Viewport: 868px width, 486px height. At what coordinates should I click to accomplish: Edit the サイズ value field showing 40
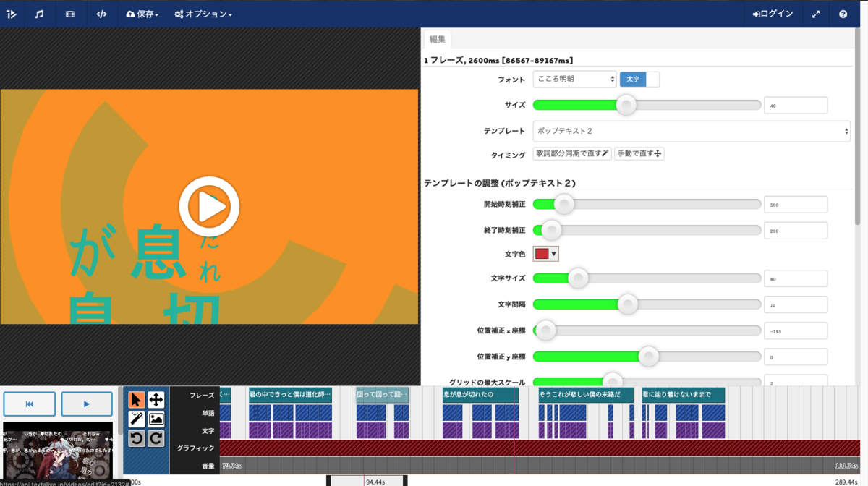[796, 106]
